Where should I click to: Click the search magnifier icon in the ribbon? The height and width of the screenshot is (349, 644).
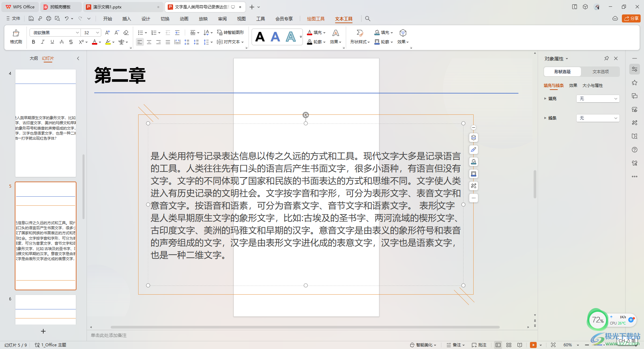pos(368,19)
